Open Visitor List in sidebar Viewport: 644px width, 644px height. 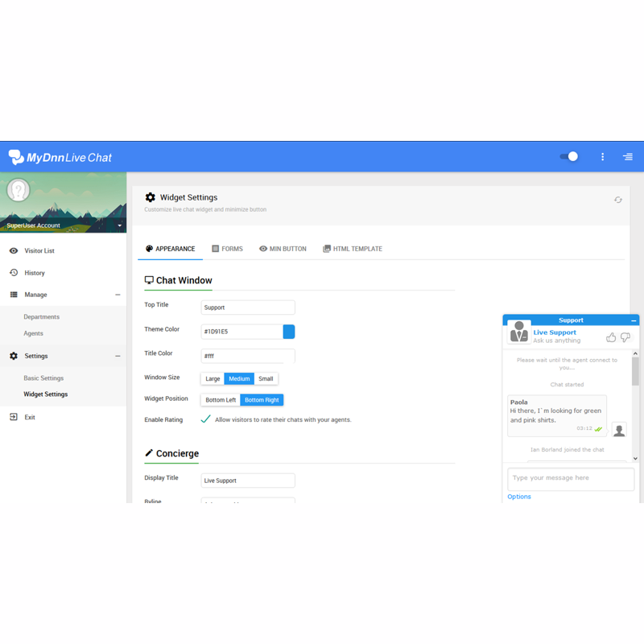pyautogui.click(x=39, y=250)
